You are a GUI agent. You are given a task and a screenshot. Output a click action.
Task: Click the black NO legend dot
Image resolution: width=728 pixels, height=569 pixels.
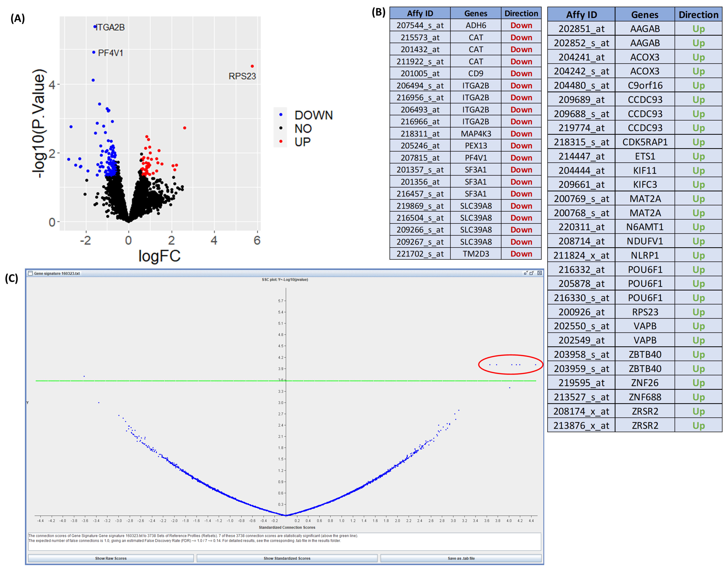pyautogui.click(x=281, y=128)
